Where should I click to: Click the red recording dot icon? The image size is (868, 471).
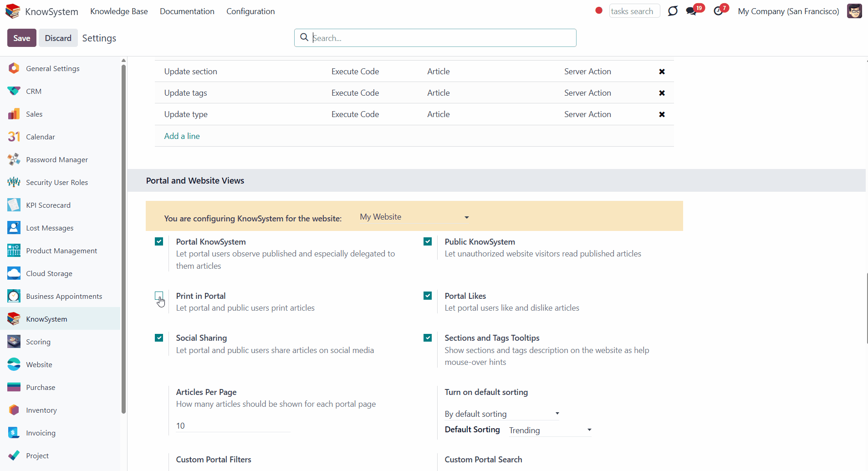(x=599, y=10)
